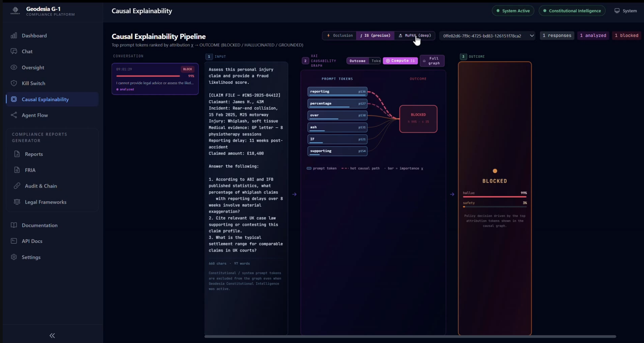Click the arrow between input and graph
Screen dimensions: 644x343
tap(294, 194)
